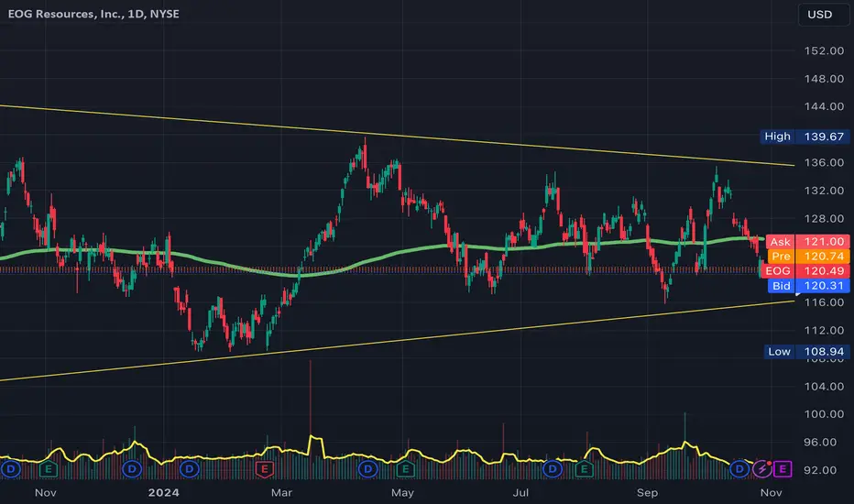Screen dimensions: 854x504
Task: Open the dividend D marker before May
Action: (x=368, y=468)
